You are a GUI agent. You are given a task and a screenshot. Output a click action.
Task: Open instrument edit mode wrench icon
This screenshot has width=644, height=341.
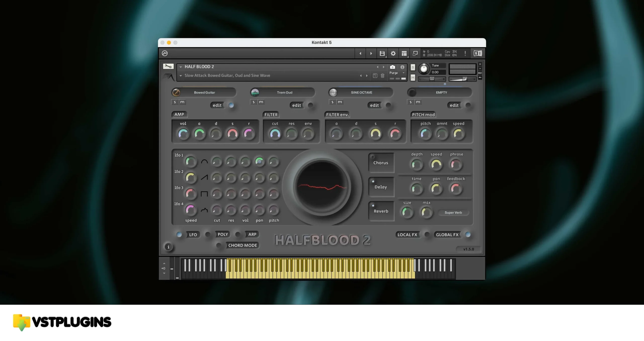point(168,66)
